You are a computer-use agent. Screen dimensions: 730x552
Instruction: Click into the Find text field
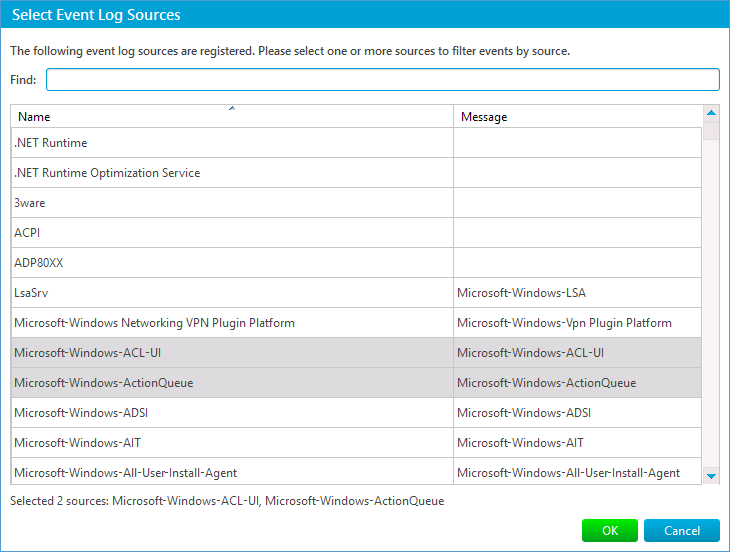382,80
